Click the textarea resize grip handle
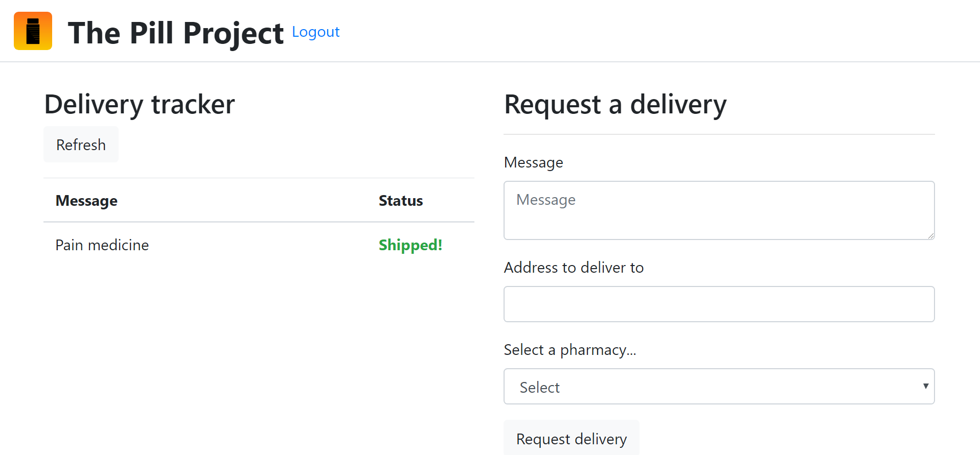The height and width of the screenshot is (455, 980). tap(930, 235)
